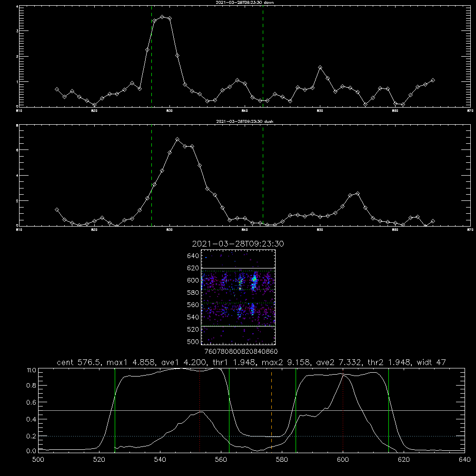Image resolution: width=476 pixels, height=476 pixels.
Task: Click the '560' label on the image y-axis
Action: coord(193,305)
